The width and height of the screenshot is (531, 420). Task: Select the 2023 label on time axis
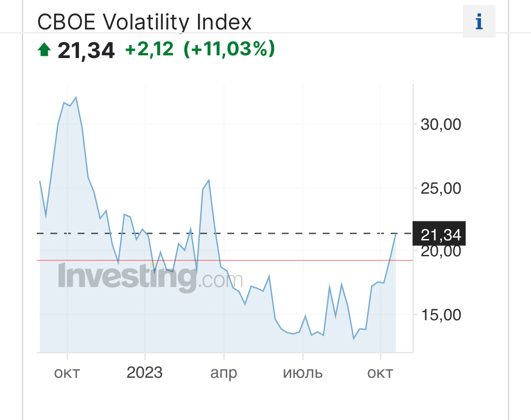144,373
